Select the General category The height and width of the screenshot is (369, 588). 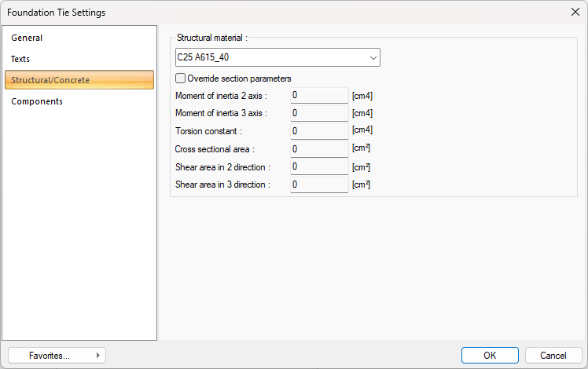[27, 38]
